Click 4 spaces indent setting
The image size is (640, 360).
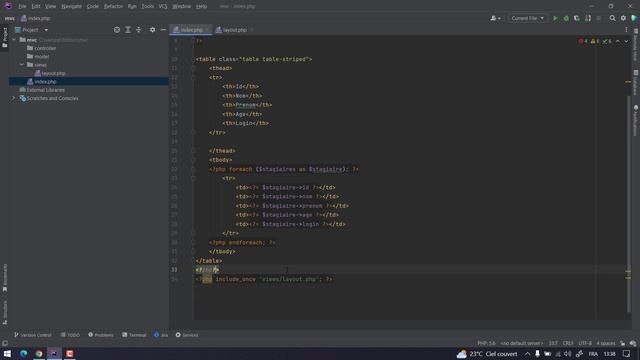tap(606, 343)
